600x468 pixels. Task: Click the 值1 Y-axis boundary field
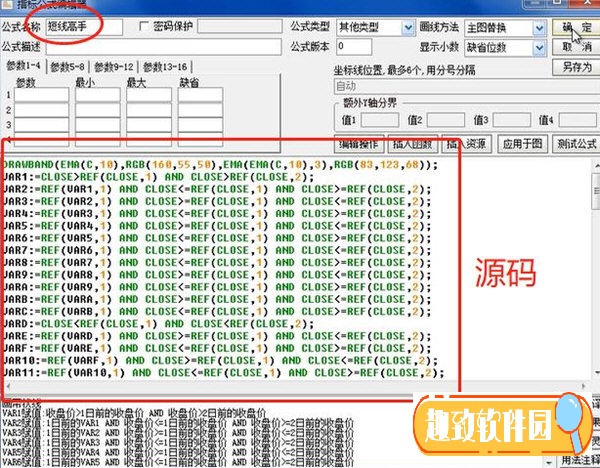point(376,120)
